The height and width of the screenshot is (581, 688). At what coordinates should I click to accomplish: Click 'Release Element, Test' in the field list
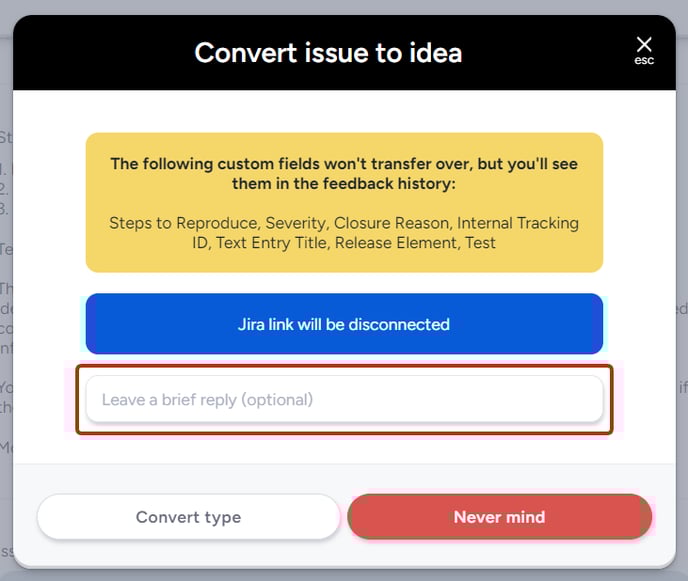[x=415, y=243]
